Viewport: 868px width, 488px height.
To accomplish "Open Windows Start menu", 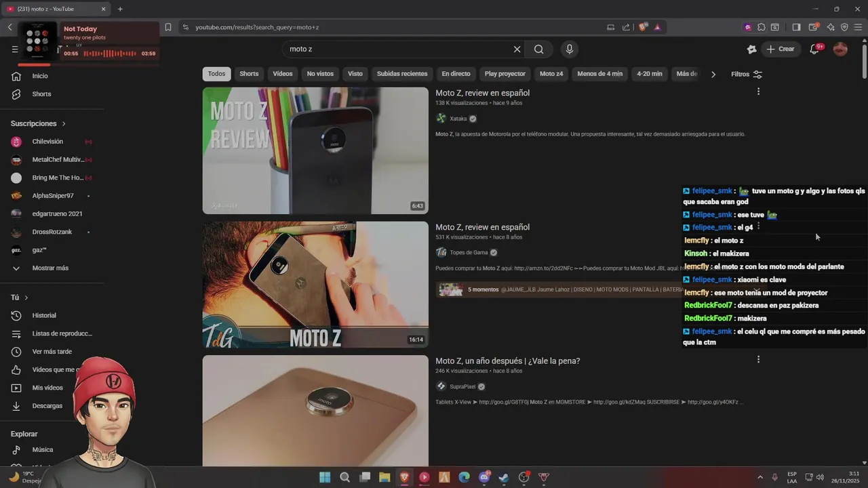I will pos(325,477).
